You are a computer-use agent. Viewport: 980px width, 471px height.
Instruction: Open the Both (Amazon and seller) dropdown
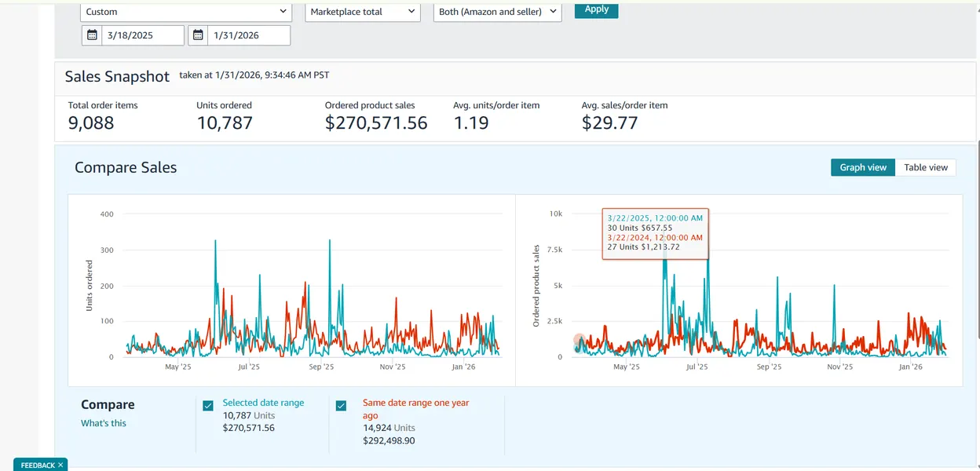click(x=498, y=12)
